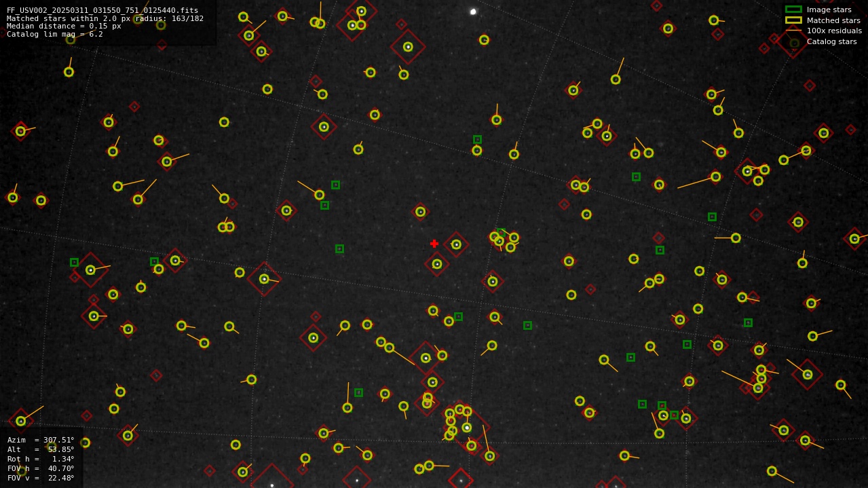The width and height of the screenshot is (868, 488).
Task: Click the FOV v = 22.48° readout
Action: (41, 478)
